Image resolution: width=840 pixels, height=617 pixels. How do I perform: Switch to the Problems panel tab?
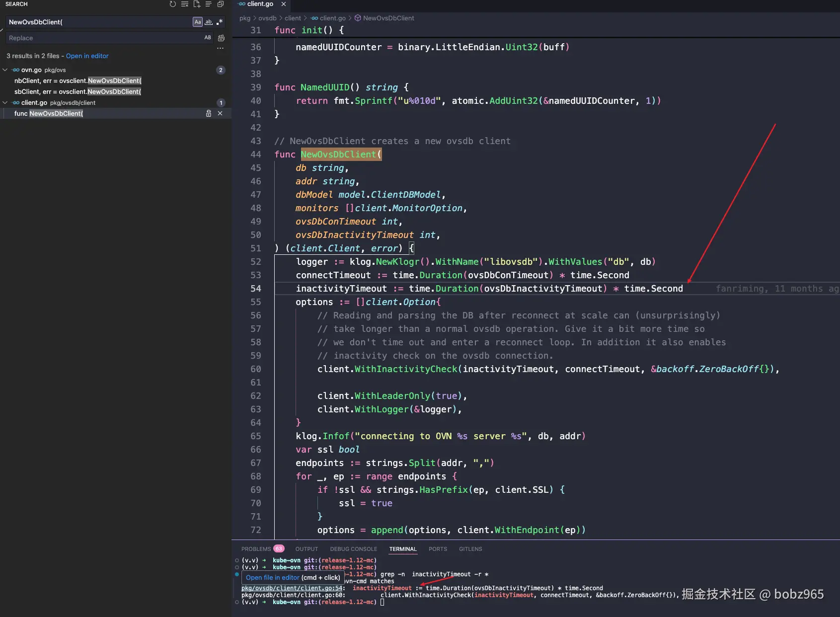coord(256,549)
